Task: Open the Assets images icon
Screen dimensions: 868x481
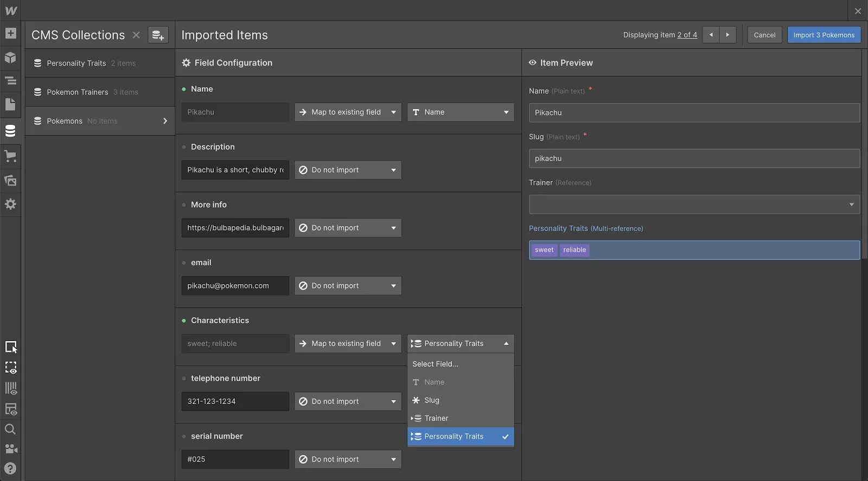Action: (10, 181)
